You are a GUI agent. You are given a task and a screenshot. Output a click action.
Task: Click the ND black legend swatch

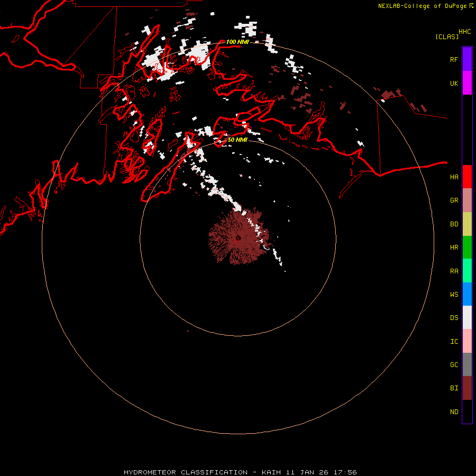coord(467,411)
